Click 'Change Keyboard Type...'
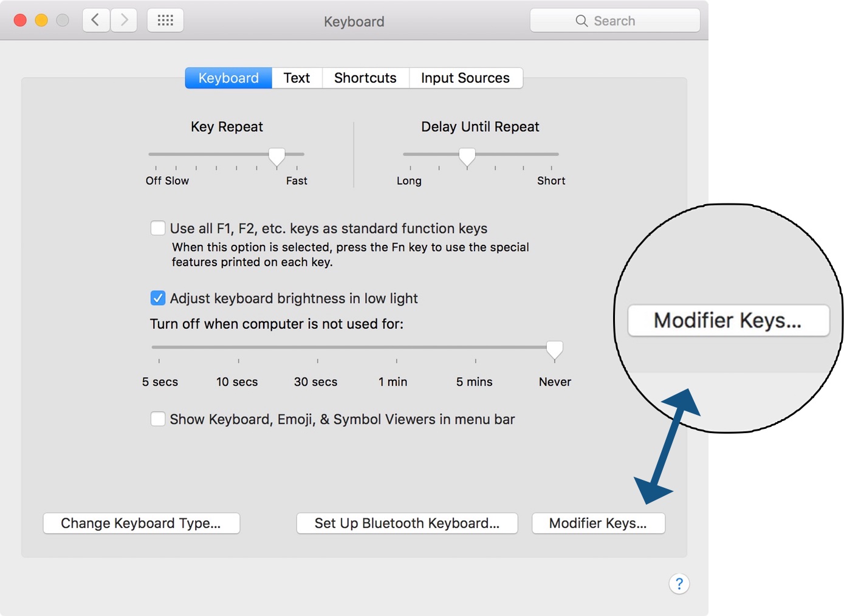Image resolution: width=844 pixels, height=616 pixels. coord(141,523)
